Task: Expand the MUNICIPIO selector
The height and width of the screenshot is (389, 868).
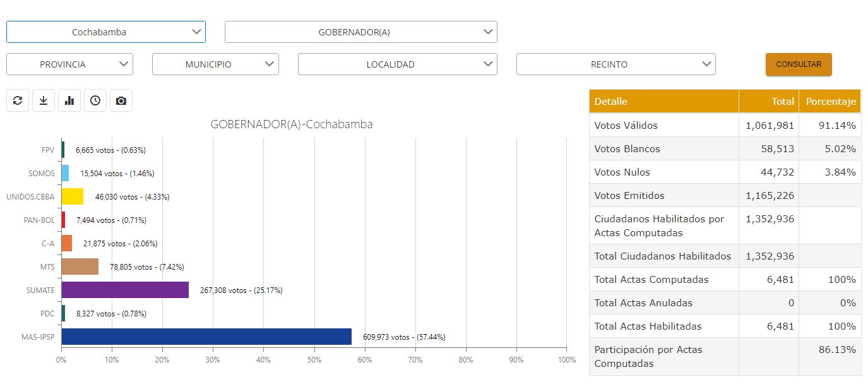Action: (x=215, y=64)
